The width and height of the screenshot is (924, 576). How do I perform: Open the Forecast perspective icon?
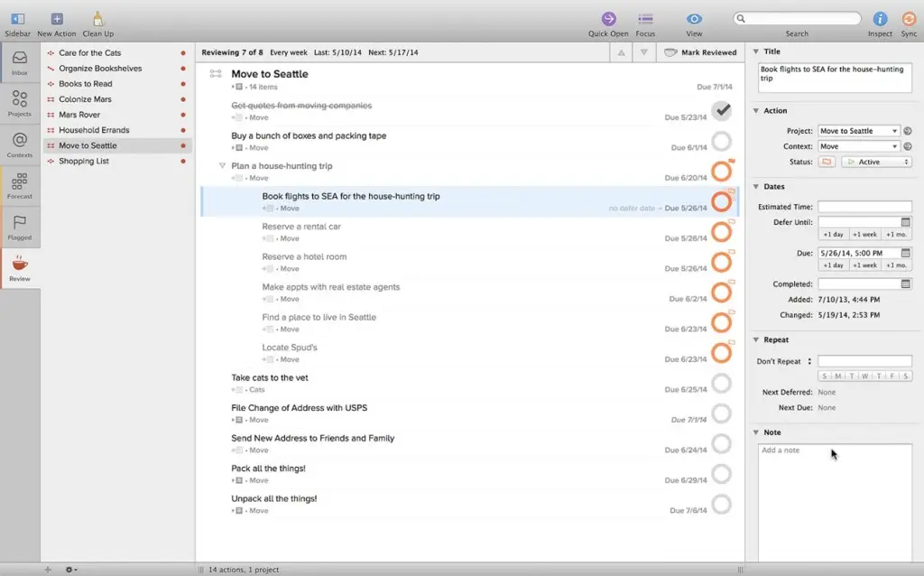tap(19, 184)
